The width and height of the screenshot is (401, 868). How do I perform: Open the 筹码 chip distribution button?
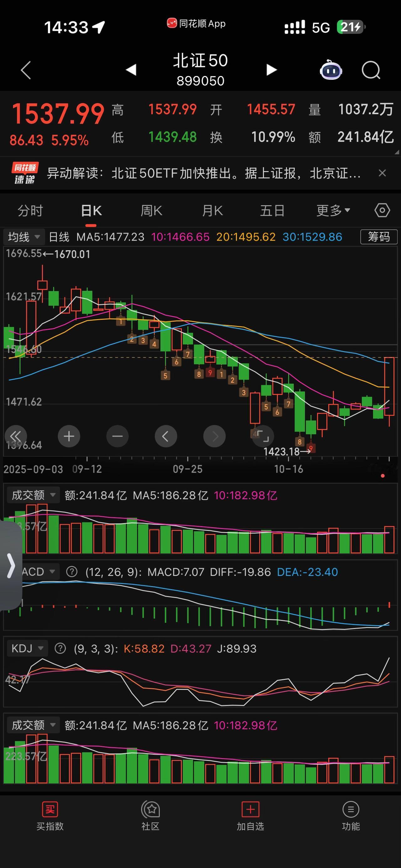coord(379,237)
